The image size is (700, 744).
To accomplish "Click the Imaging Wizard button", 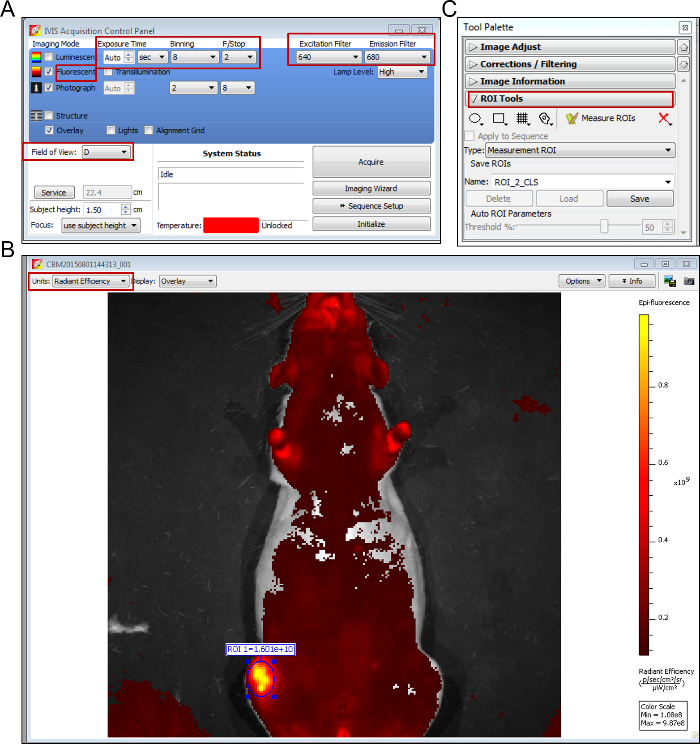I will point(371,188).
